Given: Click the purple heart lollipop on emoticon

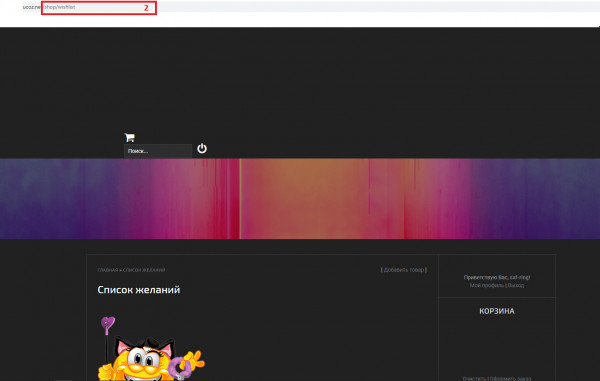Looking at the screenshot, I should (x=108, y=325).
